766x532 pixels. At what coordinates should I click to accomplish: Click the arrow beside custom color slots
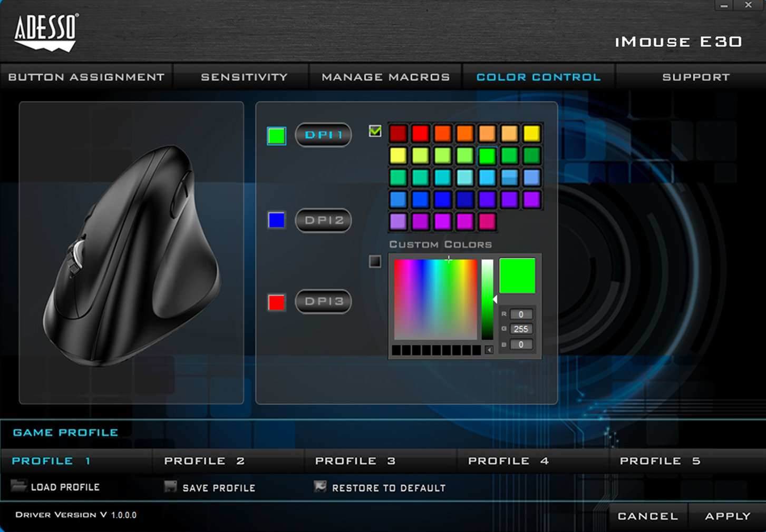[489, 350]
